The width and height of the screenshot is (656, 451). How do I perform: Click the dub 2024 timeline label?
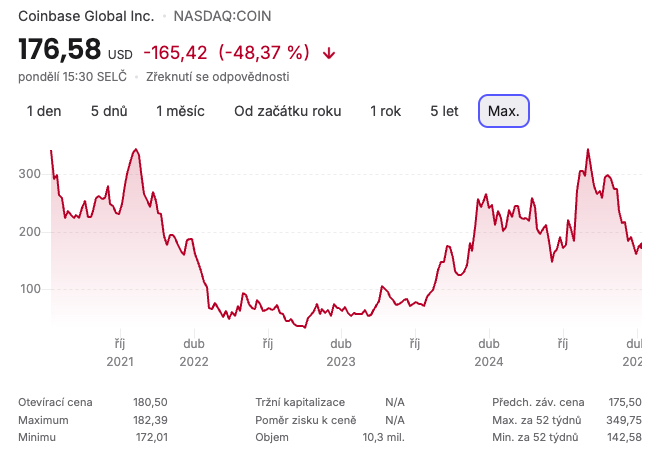pyautogui.click(x=489, y=352)
